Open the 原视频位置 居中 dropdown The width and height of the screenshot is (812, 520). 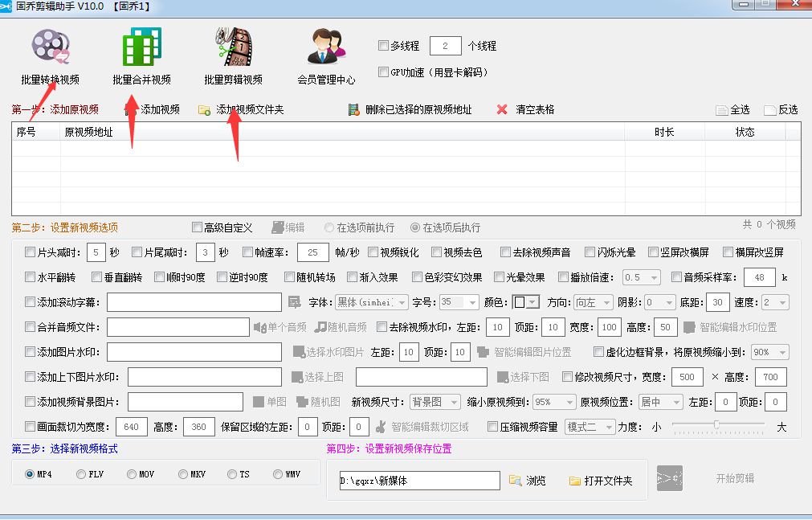661,402
